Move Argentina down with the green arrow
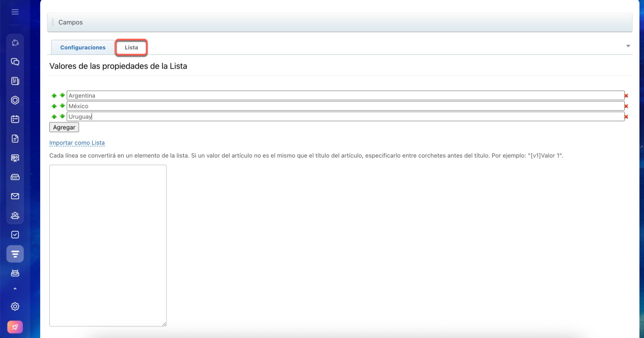Image resolution: width=644 pixels, height=338 pixels. (x=62, y=95)
